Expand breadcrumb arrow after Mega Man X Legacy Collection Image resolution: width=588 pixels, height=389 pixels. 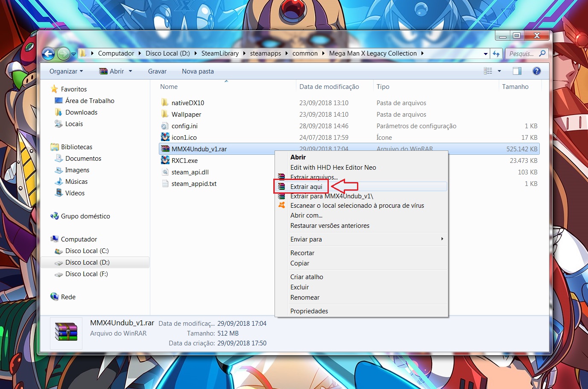pos(422,53)
